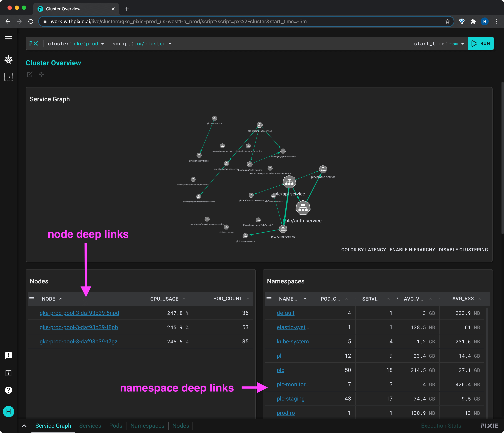Click the Kubernetes cluster wheel icon
Viewport: 504px width, 433px height.
point(9,60)
